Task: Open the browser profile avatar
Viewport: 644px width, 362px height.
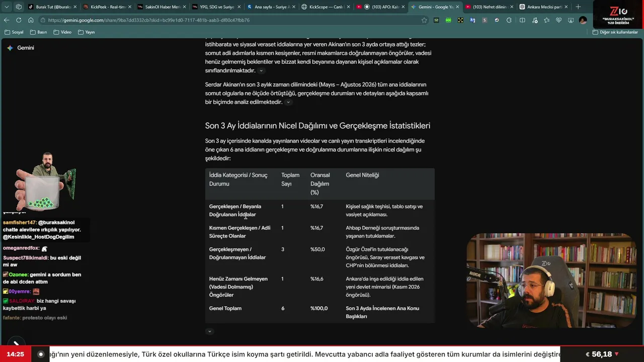Action: coord(583,20)
